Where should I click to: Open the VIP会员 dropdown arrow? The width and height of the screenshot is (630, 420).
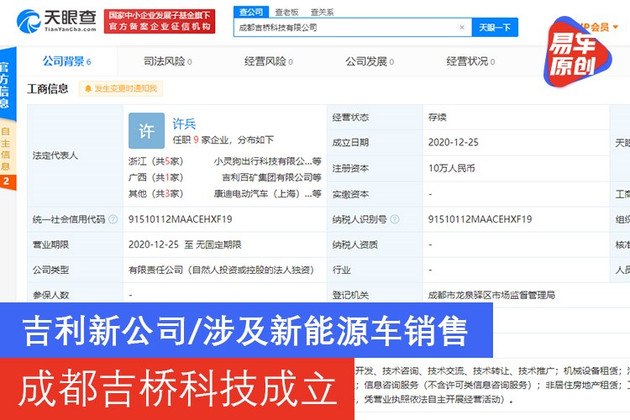click(x=616, y=27)
